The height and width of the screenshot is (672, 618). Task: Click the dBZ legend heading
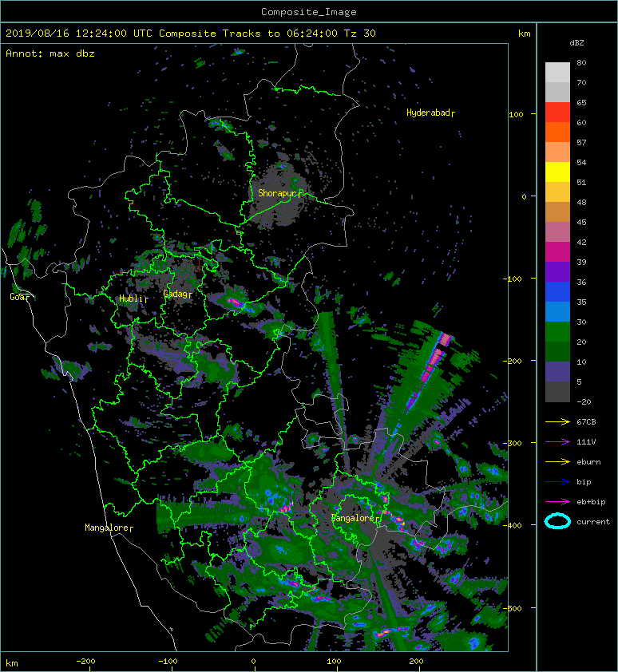(x=576, y=43)
